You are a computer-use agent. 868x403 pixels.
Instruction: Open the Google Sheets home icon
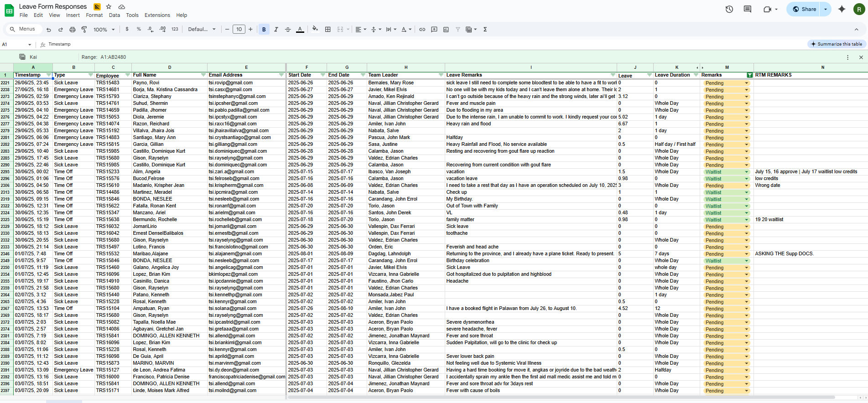9,10
